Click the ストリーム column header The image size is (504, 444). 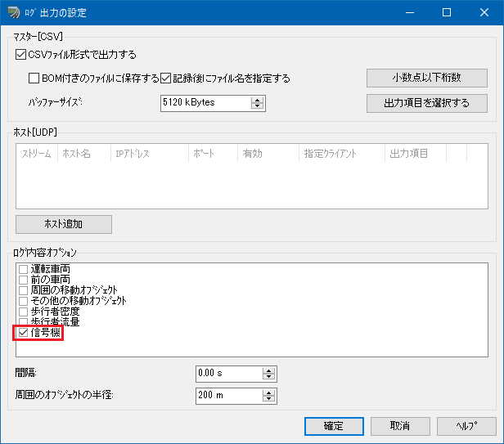click(37, 154)
